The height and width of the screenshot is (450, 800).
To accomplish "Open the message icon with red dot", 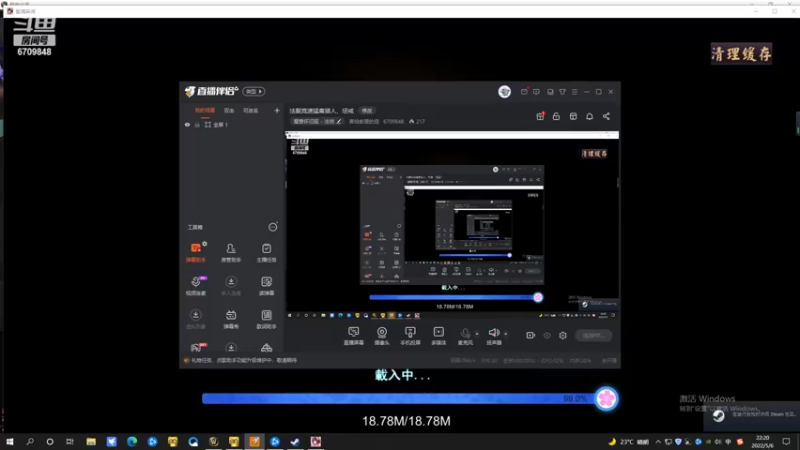I will click(524, 92).
